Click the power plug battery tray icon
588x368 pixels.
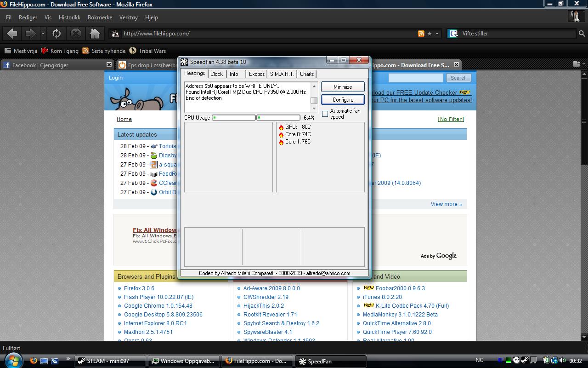(546, 360)
